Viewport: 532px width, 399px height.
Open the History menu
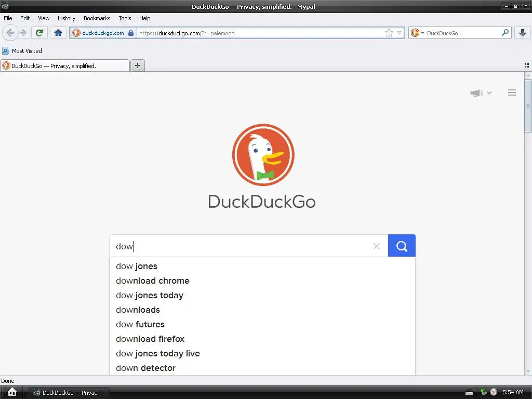click(x=66, y=18)
